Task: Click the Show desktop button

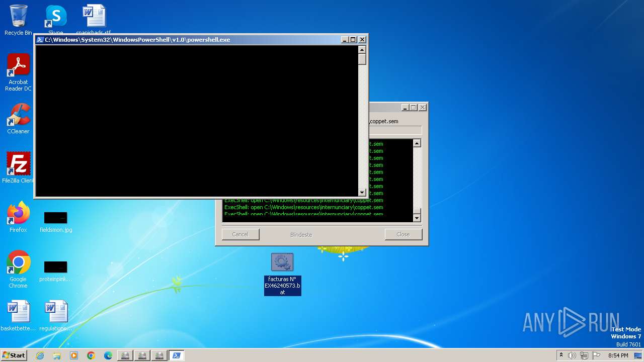Action: (638, 355)
